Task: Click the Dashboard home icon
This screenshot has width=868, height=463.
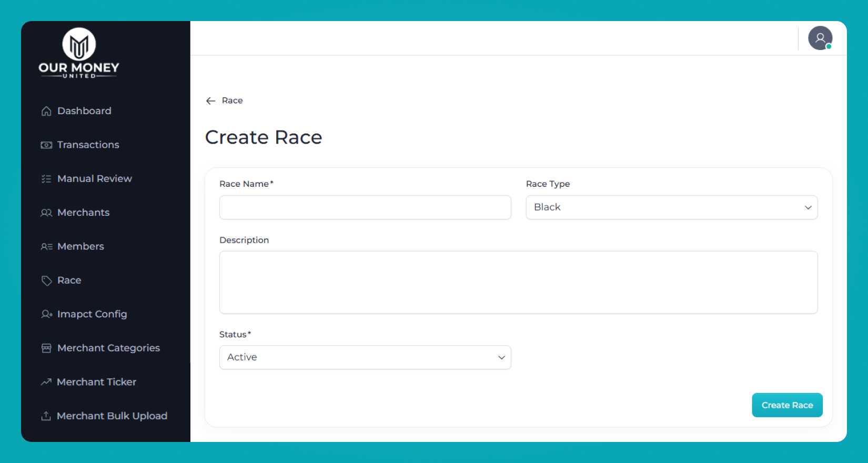Action: click(46, 111)
